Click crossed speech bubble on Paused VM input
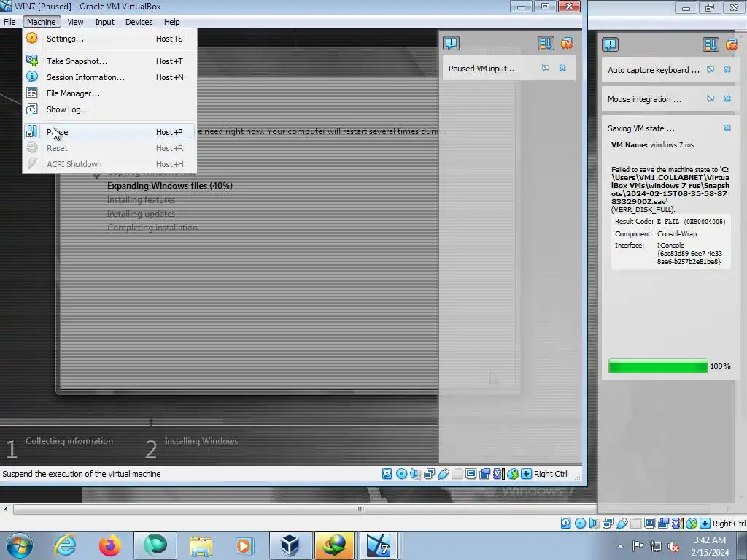 coord(546,68)
